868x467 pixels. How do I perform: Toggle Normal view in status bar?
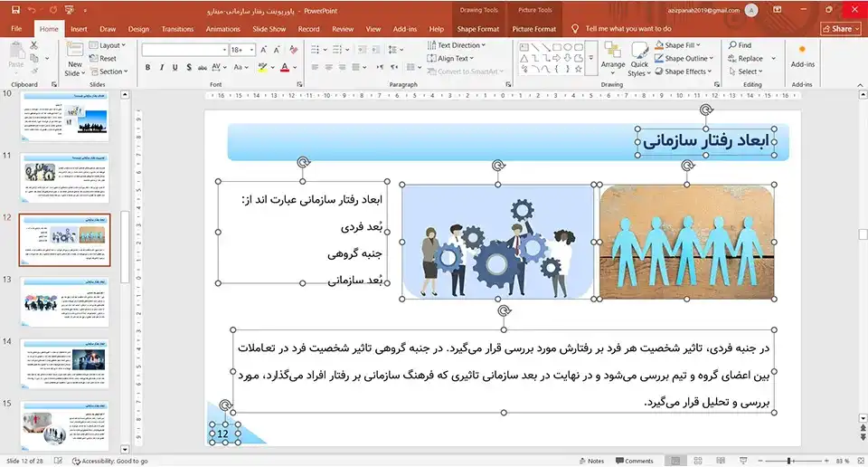(x=675, y=461)
